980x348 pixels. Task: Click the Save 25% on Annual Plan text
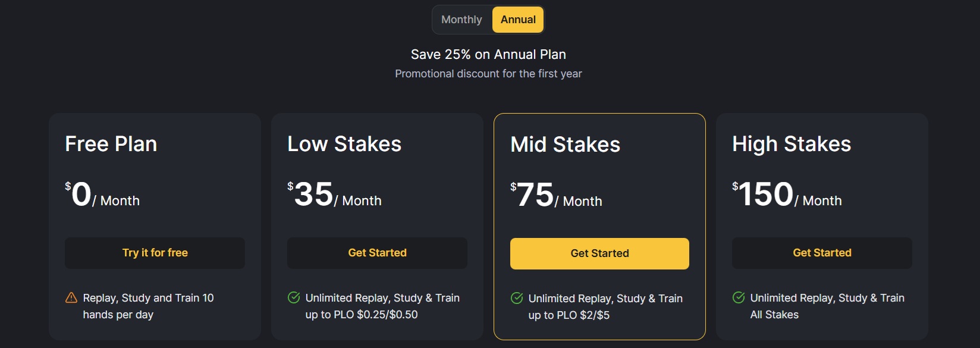coord(488,54)
